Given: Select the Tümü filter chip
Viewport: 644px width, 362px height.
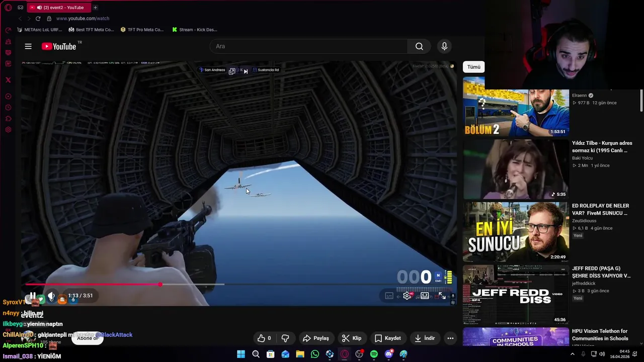Looking at the screenshot, I should 474,67.
